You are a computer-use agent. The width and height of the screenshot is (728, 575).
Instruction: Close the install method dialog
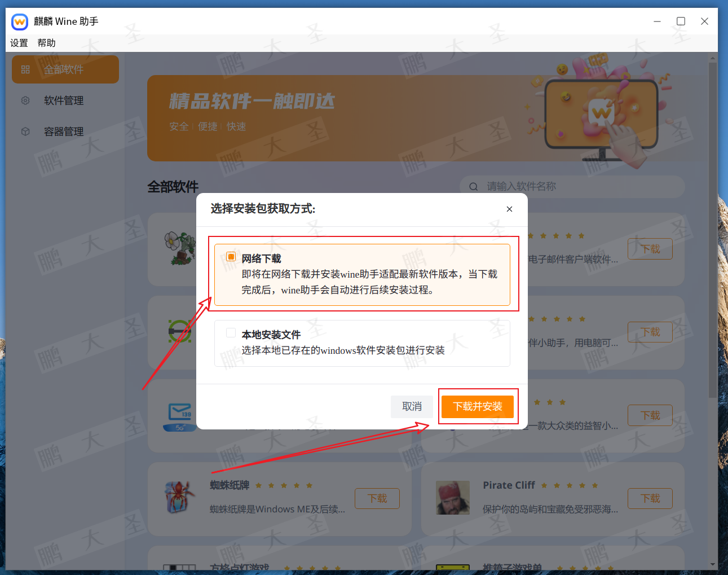tap(509, 209)
